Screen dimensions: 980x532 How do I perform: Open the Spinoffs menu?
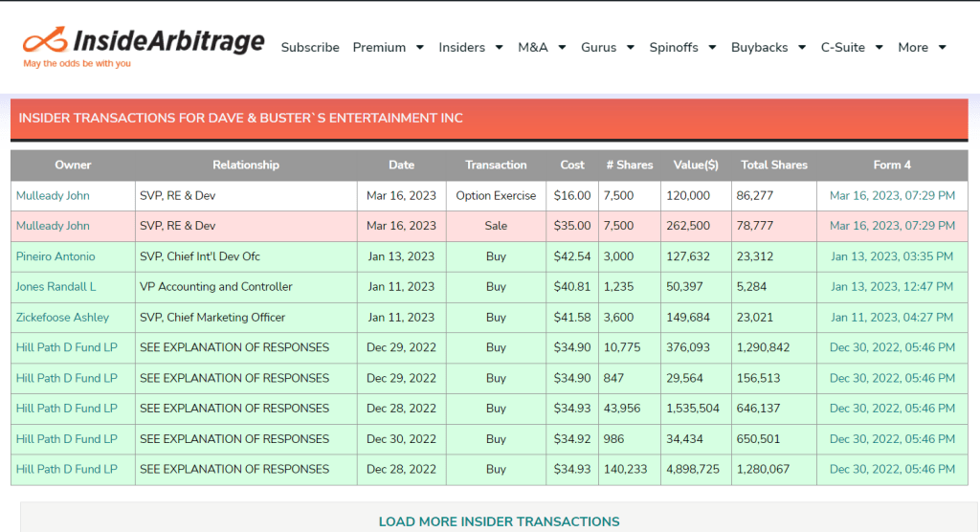coord(682,47)
